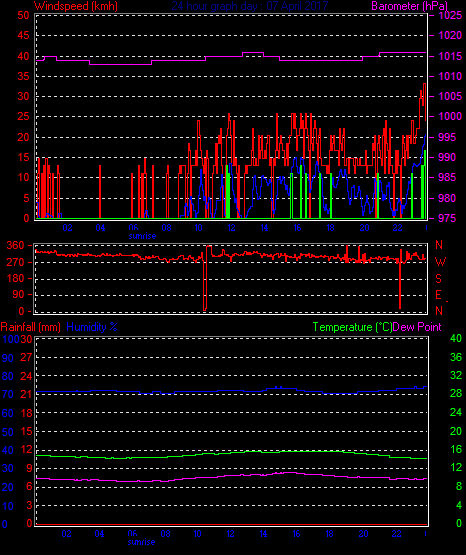Click the 360 wind direction scale value

pyautogui.click(x=15, y=245)
